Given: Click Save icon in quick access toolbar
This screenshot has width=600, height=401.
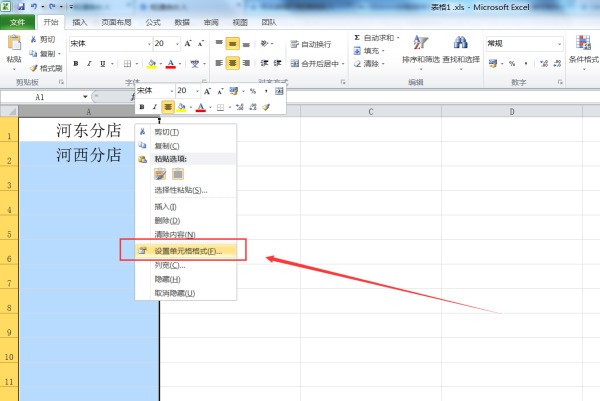Looking at the screenshot, I should coord(20,7).
